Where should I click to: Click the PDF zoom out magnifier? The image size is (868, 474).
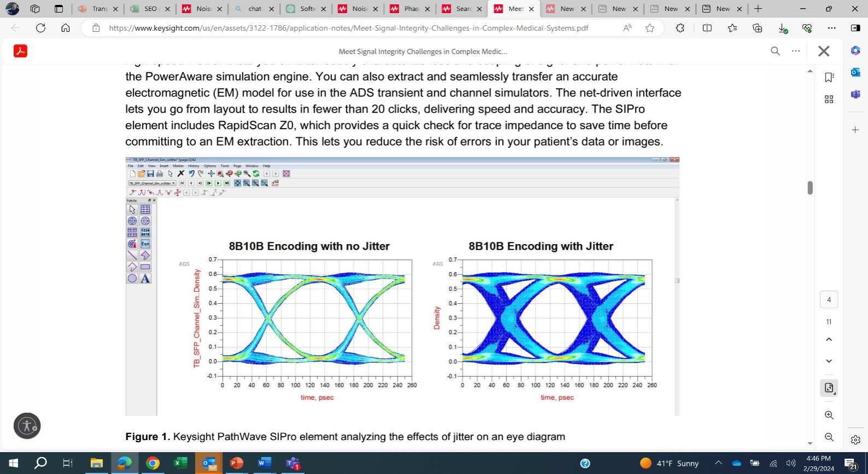click(x=829, y=437)
